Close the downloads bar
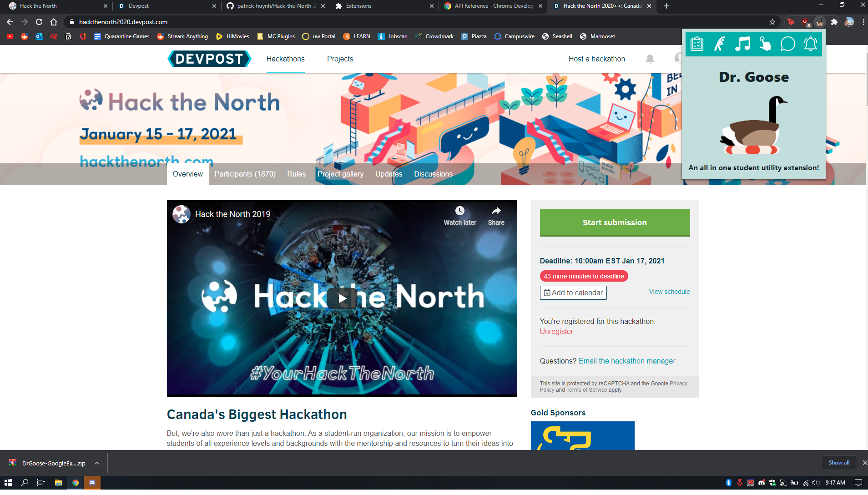The width and height of the screenshot is (868, 495). point(864,463)
